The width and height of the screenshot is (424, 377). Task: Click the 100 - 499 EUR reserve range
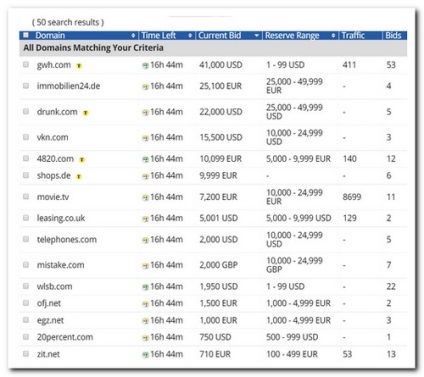coord(292,354)
